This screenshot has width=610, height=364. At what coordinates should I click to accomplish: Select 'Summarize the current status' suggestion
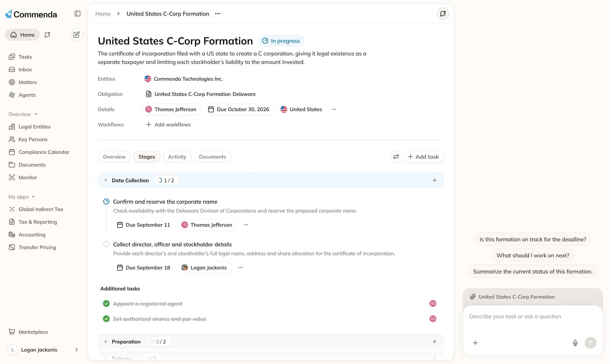[532, 272]
